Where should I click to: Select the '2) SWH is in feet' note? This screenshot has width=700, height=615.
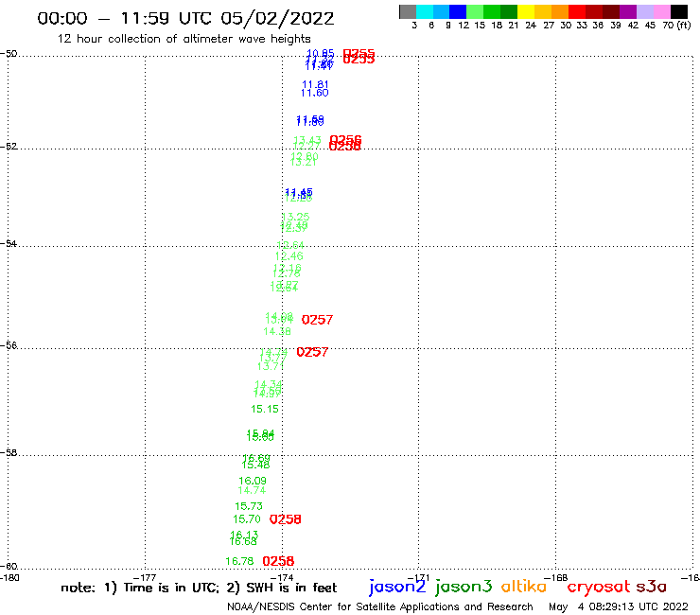coord(282,588)
